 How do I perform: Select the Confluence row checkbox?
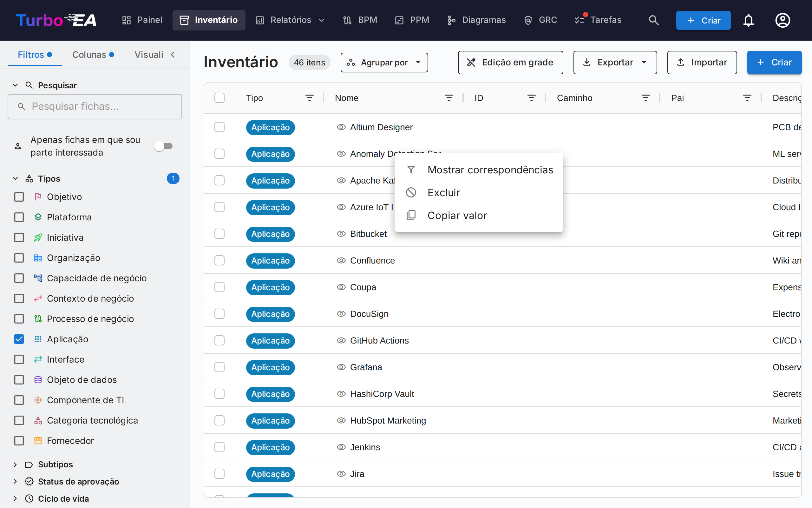click(x=219, y=260)
